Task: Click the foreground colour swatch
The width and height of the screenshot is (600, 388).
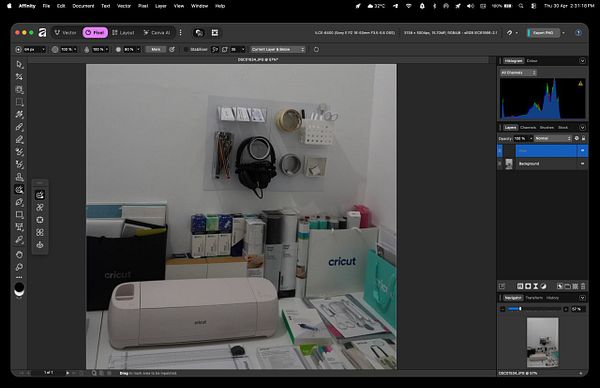Action: click(19, 287)
